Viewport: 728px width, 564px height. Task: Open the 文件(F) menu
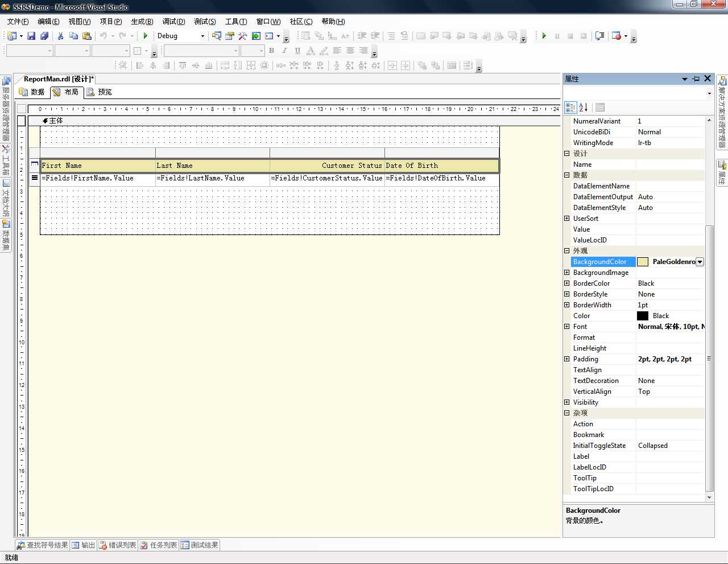coord(18,22)
